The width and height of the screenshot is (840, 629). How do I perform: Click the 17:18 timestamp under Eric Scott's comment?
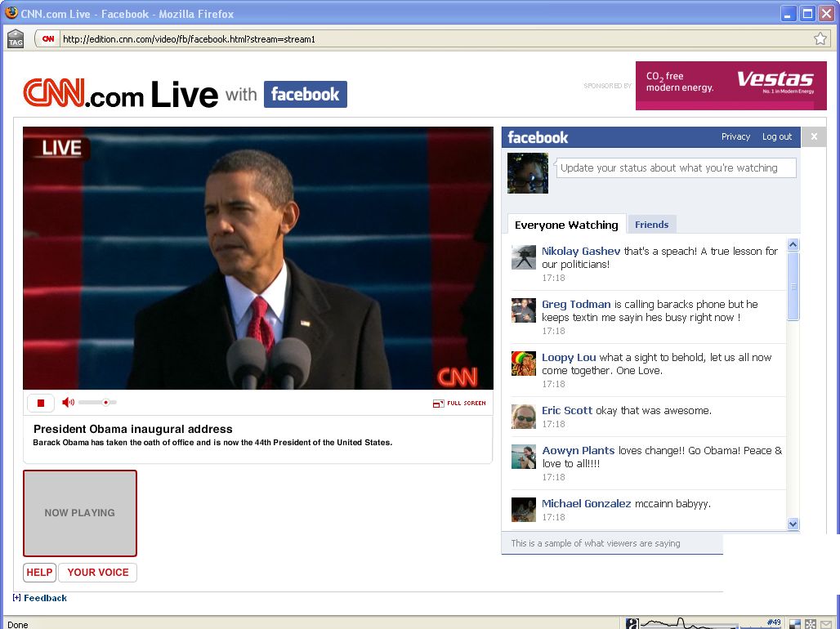(553, 424)
